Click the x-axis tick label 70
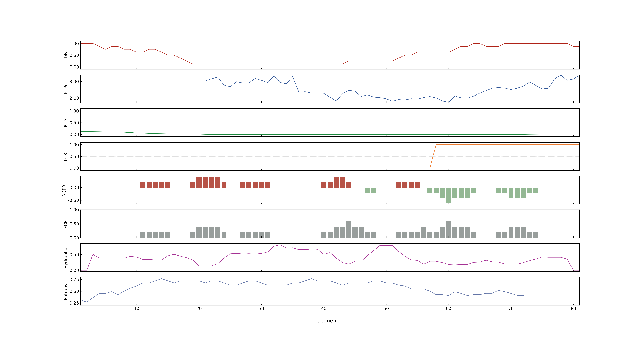The image size is (644, 343). [511, 308]
